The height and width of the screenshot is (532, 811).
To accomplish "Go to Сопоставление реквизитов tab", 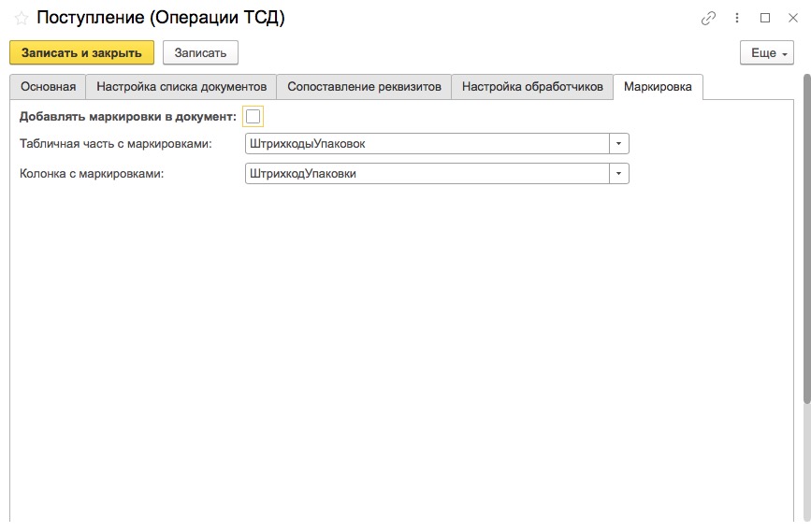I will 364,87.
